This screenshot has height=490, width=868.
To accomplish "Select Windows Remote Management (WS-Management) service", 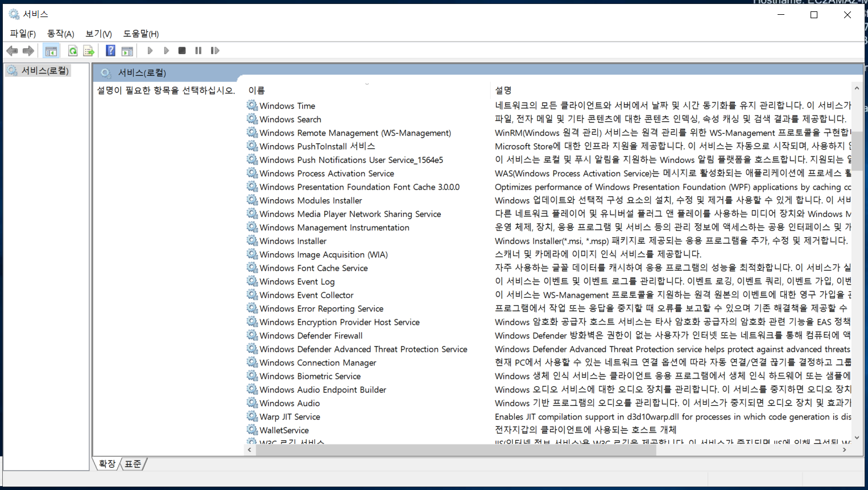I will [x=355, y=133].
